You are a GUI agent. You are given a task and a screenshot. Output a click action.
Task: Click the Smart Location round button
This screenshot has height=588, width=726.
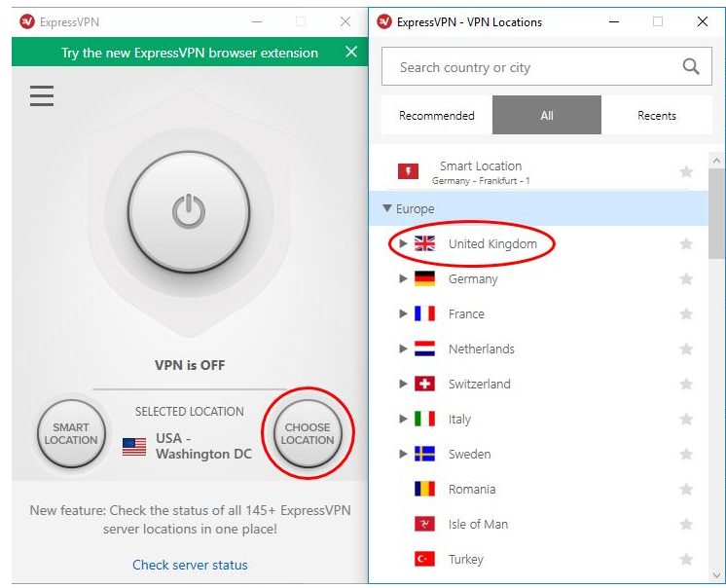[71, 433]
